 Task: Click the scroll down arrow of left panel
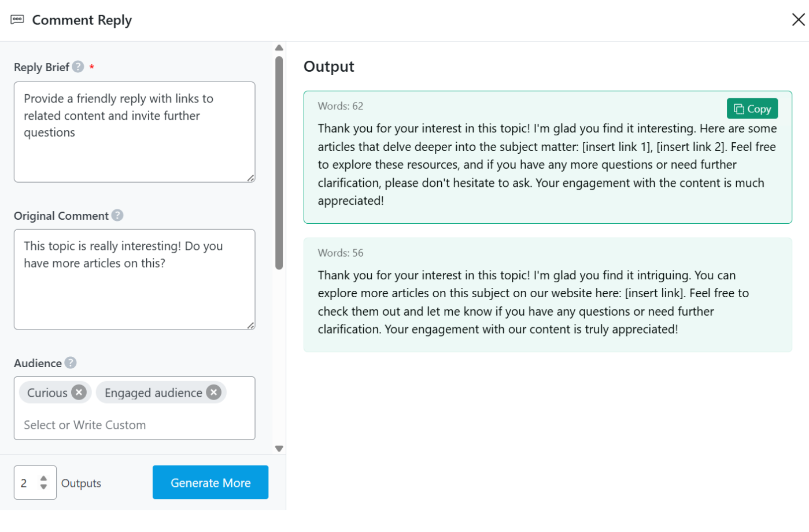click(x=279, y=449)
